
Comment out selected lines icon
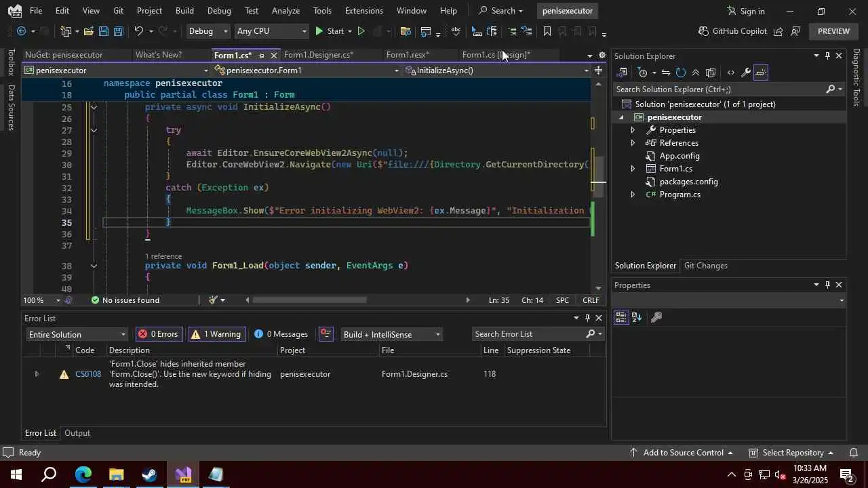[512, 31]
